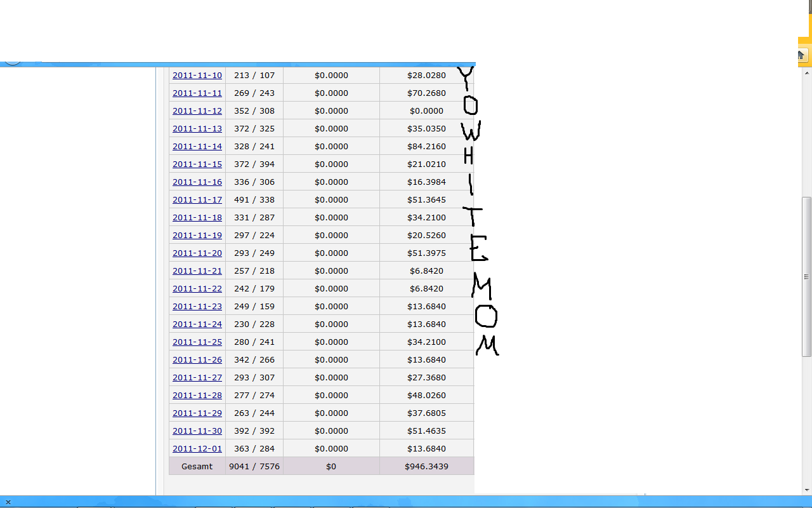This screenshot has width=812, height=508.
Task: View the 2011-11-30 daily stats
Action: click(x=197, y=431)
